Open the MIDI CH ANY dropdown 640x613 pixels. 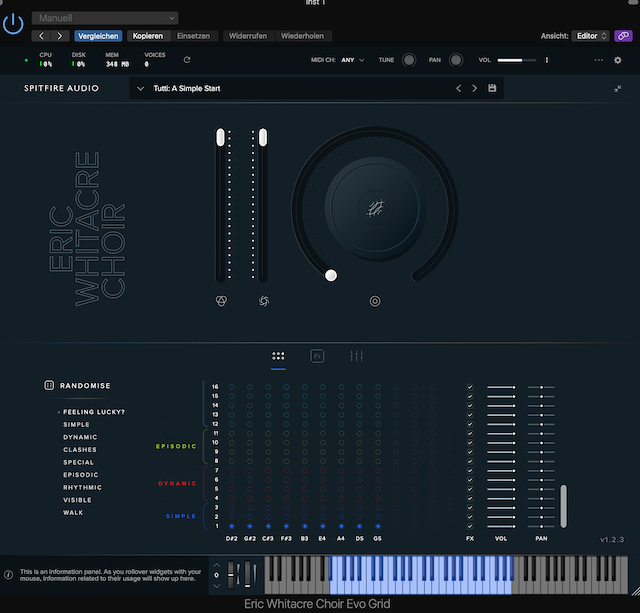353,60
